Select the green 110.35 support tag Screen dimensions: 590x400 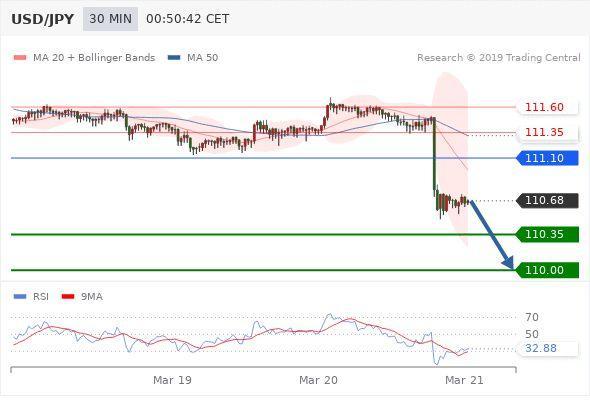(x=547, y=234)
